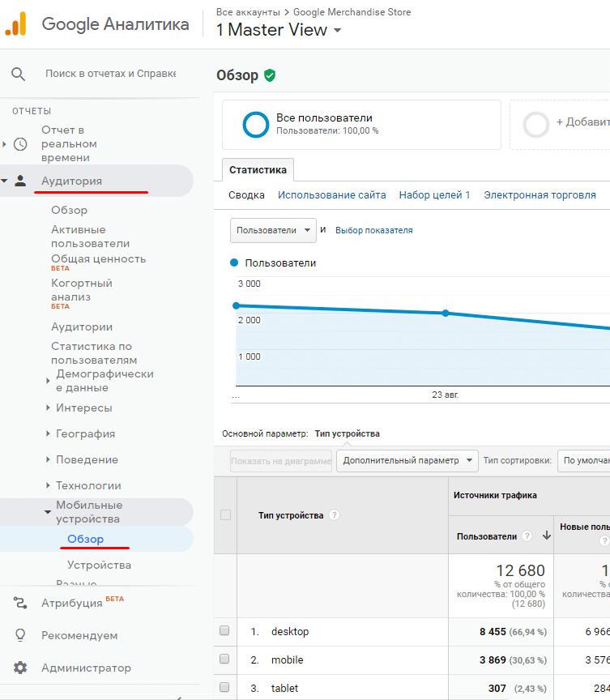Screen dimensions: 610x700
Task: Click the mobile row label
Action: (x=288, y=659)
